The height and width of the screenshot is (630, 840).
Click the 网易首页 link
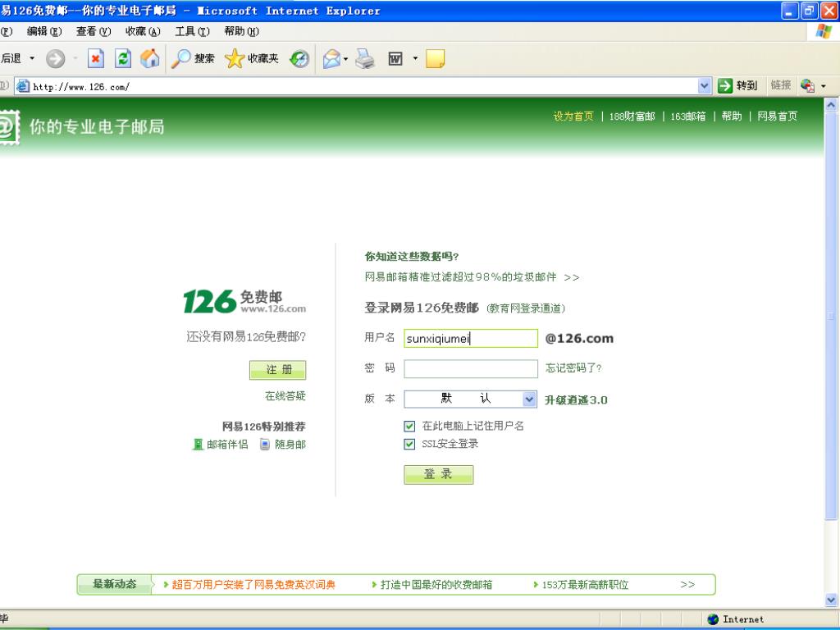pyautogui.click(x=778, y=116)
